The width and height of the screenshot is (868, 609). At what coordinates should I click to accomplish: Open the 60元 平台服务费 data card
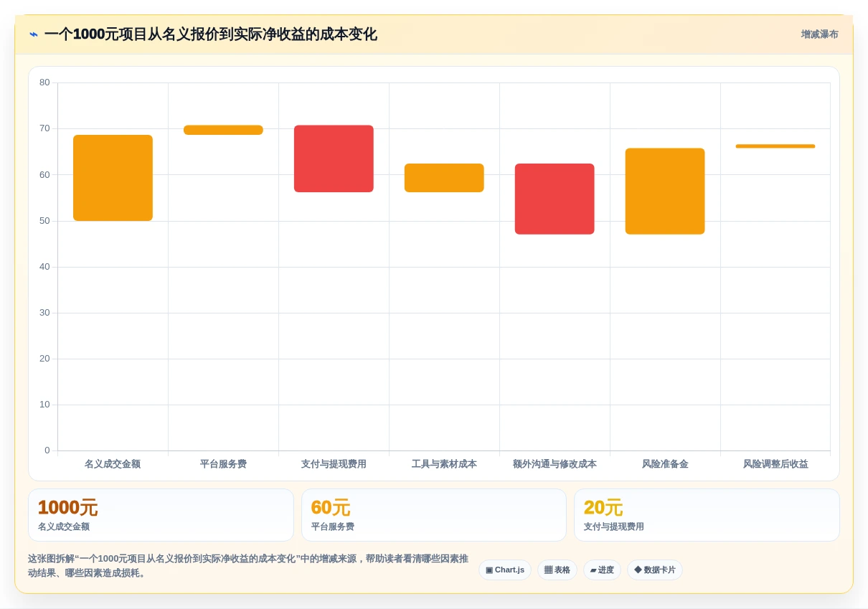tap(434, 515)
